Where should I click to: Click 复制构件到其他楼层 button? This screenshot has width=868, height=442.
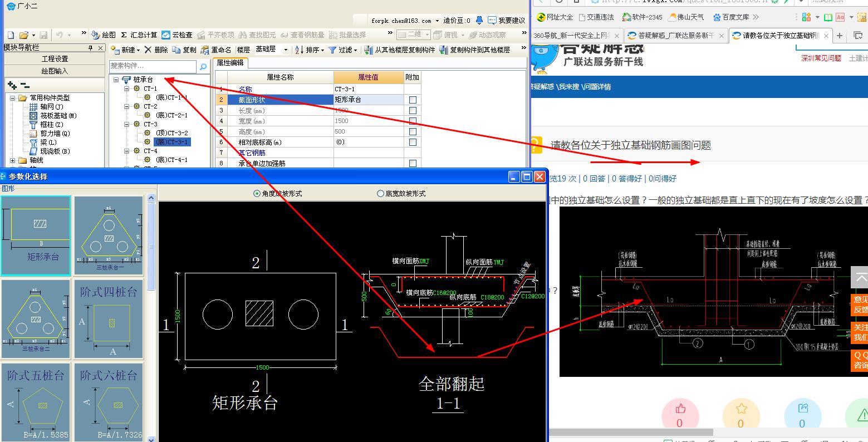(x=475, y=50)
